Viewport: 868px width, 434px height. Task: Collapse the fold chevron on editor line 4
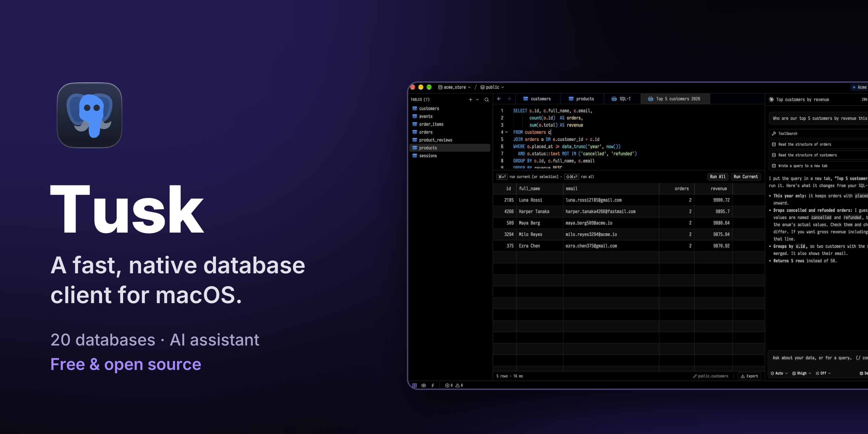point(507,132)
